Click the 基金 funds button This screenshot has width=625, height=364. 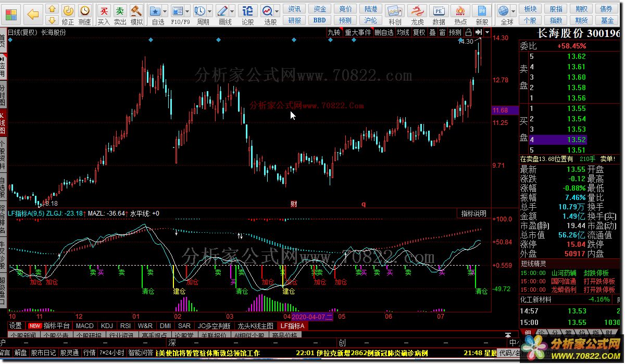tap(607, 20)
